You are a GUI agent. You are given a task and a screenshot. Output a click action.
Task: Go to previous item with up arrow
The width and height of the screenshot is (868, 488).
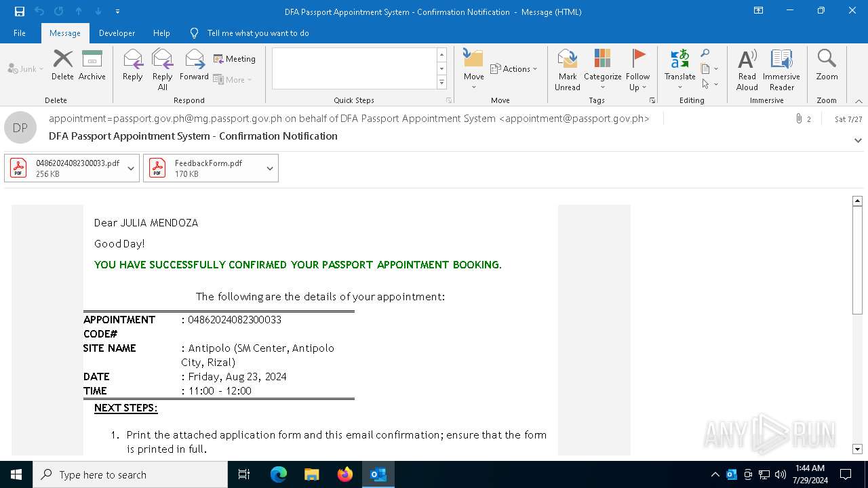[x=79, y=12]
